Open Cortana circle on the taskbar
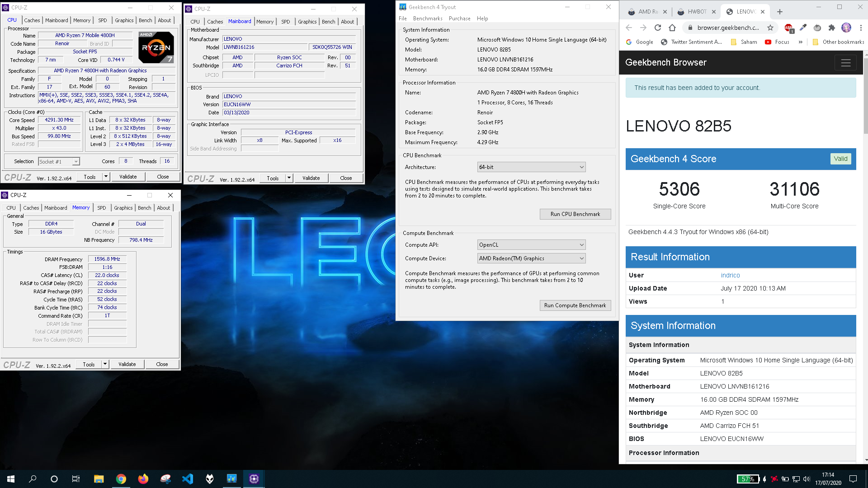868x488 pixels. pos(54,479)
